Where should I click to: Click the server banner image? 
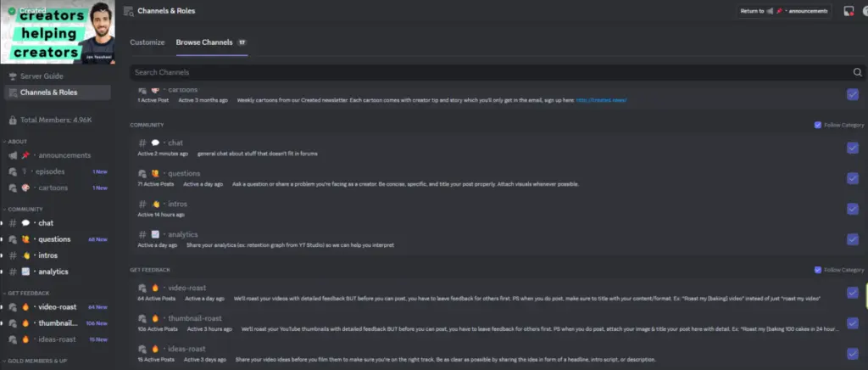point(55,32)
